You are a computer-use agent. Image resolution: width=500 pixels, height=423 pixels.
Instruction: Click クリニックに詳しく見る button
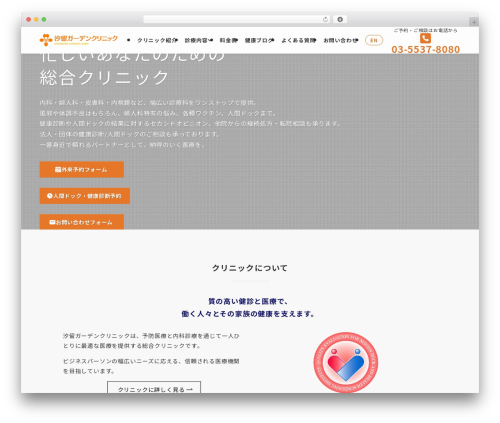[154, 388]
